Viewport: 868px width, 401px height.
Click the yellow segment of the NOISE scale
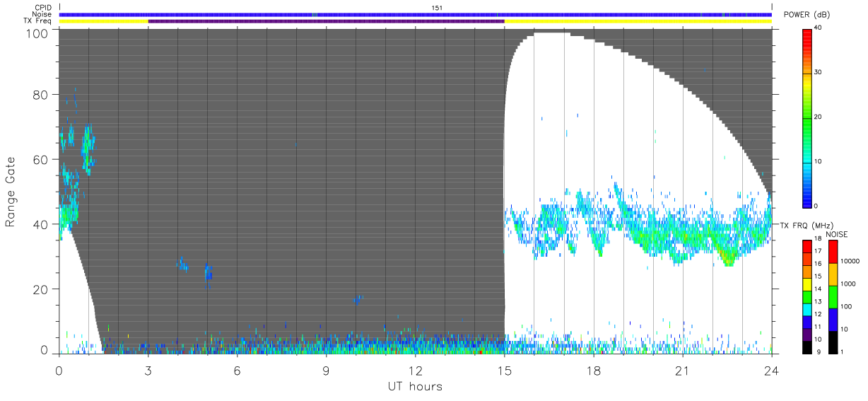pyautogui.click(x=832, y=274)
